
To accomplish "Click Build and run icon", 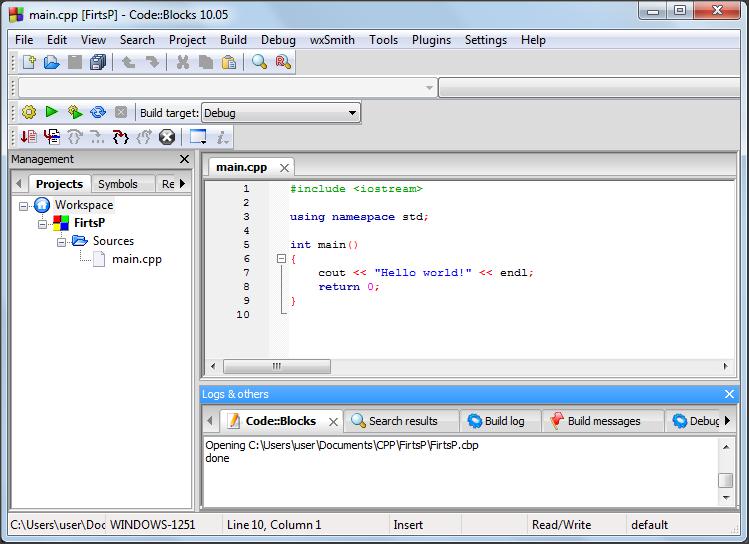I will [75, 112].
